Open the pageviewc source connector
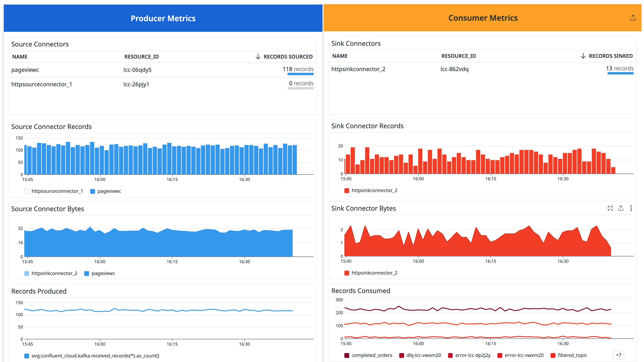Viewport: 644px width, 362px height. coord(25,70)
